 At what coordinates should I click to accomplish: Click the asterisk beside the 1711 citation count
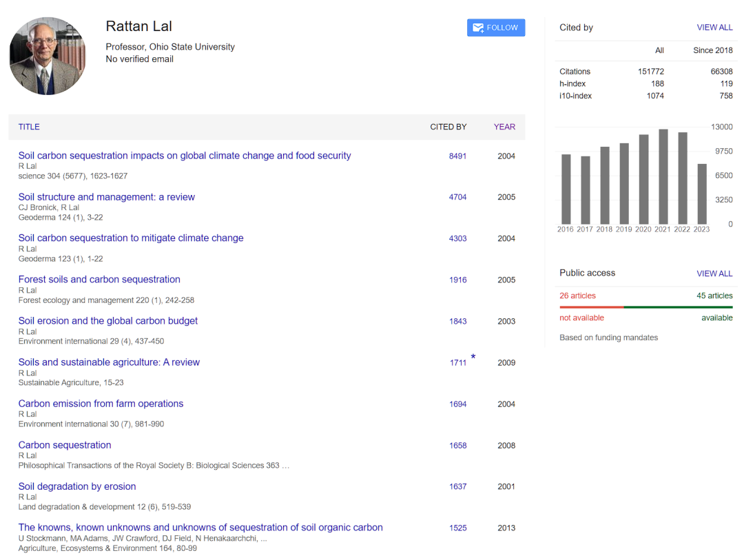point(473,357)
